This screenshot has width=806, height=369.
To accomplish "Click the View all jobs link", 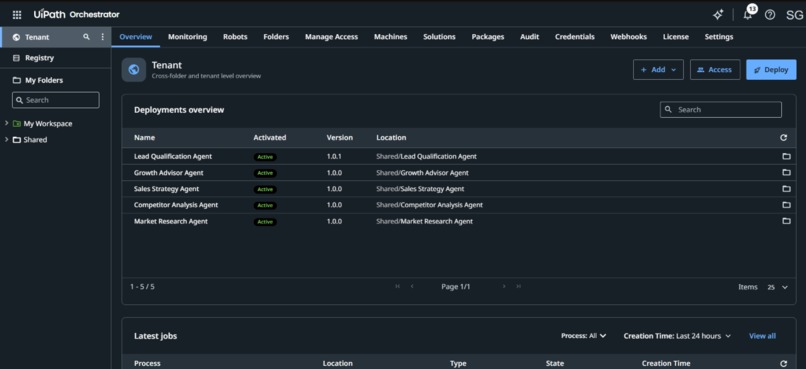I will point(762,336).
